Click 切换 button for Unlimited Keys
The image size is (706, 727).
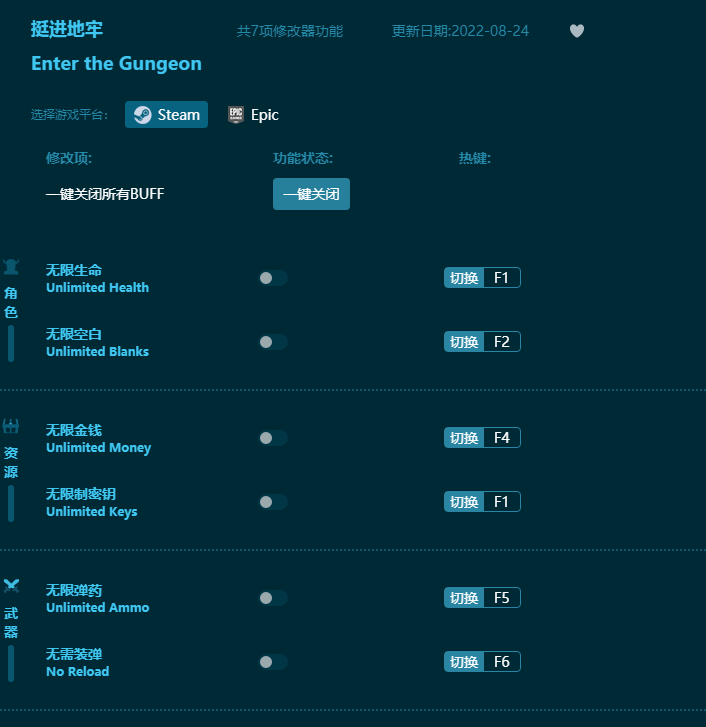tap(464, 502)
